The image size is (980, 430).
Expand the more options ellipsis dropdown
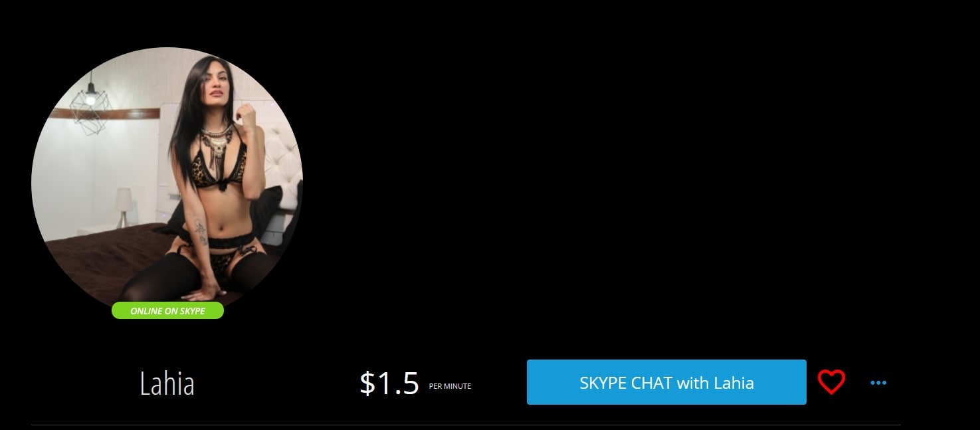[x=878, y=383]
